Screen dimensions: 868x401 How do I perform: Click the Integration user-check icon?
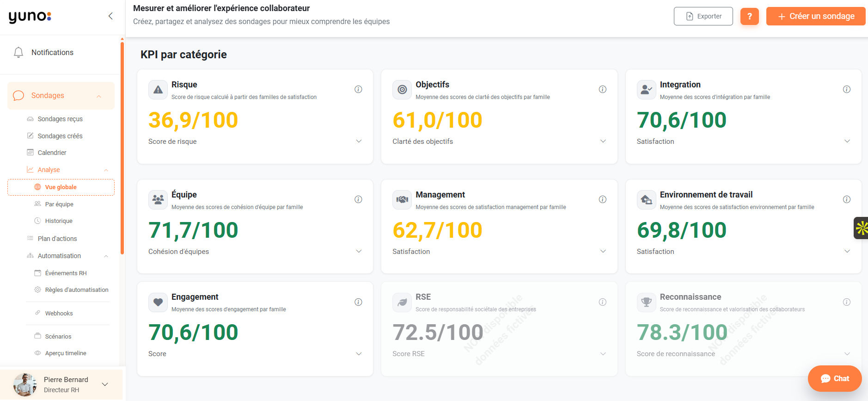[647, 90]
